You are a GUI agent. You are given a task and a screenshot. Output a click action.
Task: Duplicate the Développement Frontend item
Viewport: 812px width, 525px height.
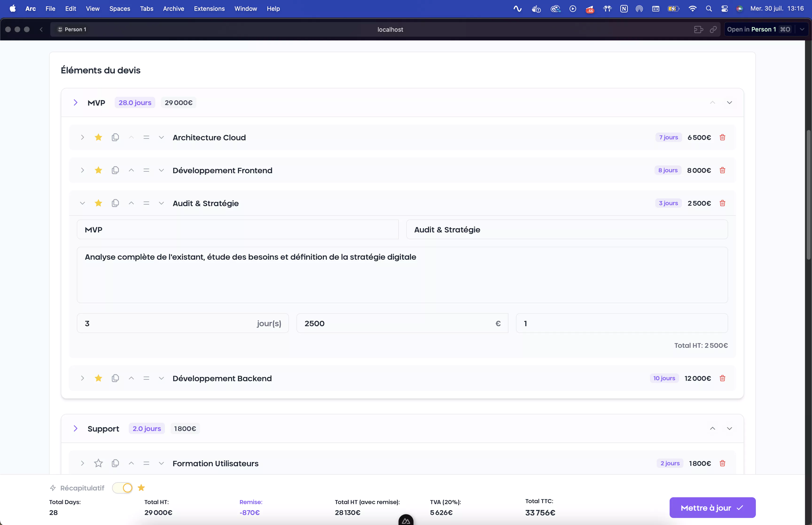click(115, 170)
